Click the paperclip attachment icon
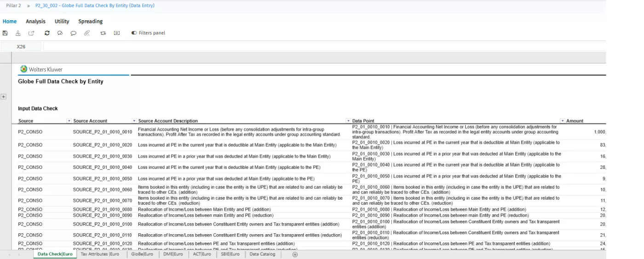The width and height of the screenshot is (644, 259). pos(86,33)
